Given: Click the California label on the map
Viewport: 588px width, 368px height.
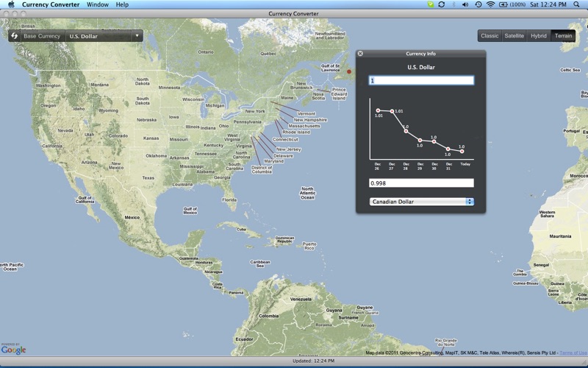Looking at the screenshot, I should coord(52,146).
